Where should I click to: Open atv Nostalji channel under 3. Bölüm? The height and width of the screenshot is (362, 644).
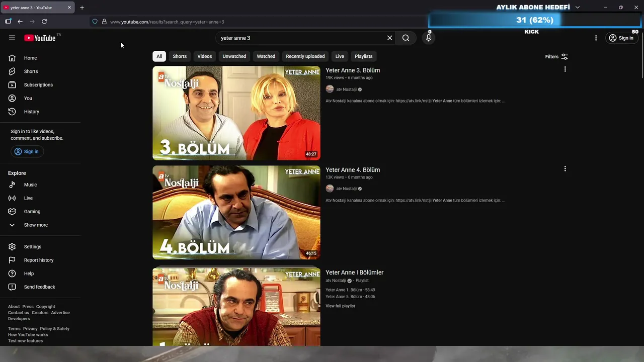click(x=346, y=89)
